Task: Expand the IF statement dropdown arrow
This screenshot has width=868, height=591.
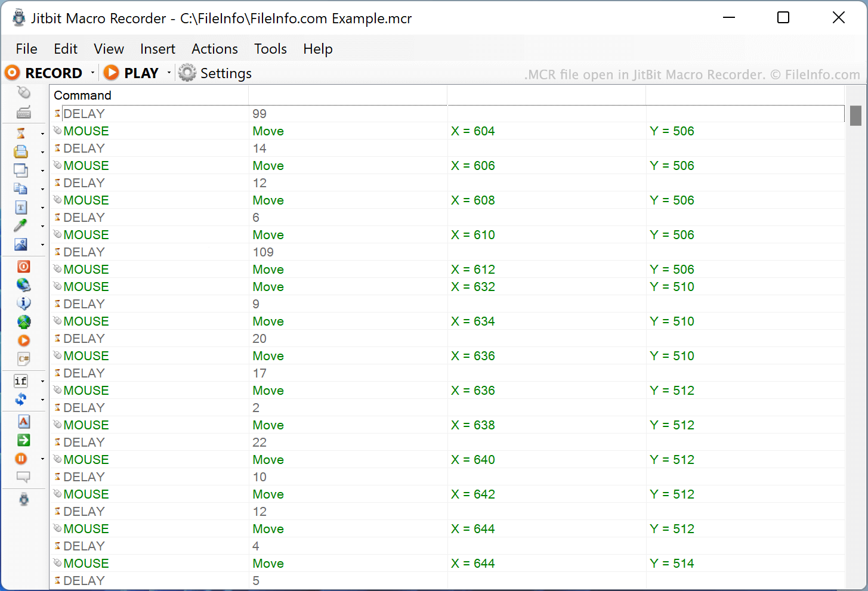Action: tap(42, 381)
